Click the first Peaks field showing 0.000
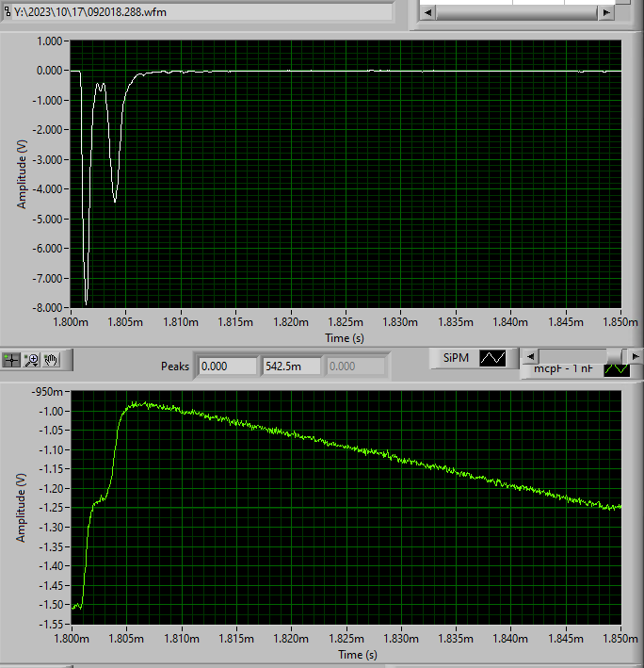Image resolution: width=644 pixels, height=668 pixels. [228, 367]
